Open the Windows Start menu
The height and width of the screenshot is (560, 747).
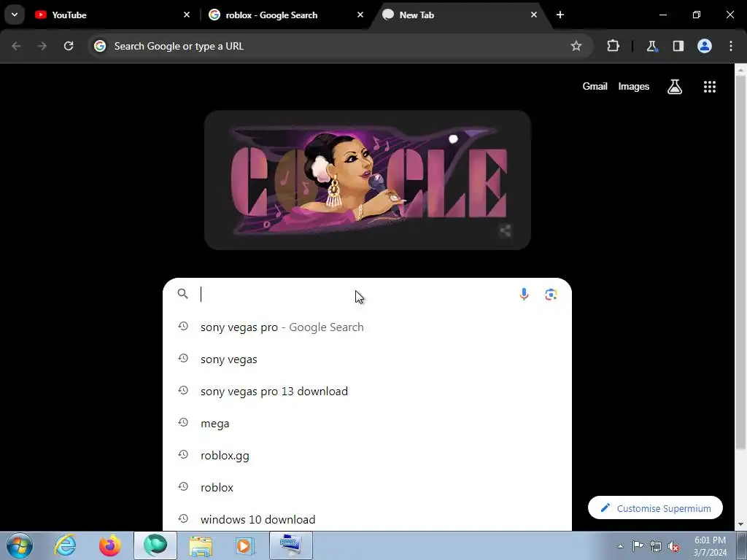[x=19, y=545]
